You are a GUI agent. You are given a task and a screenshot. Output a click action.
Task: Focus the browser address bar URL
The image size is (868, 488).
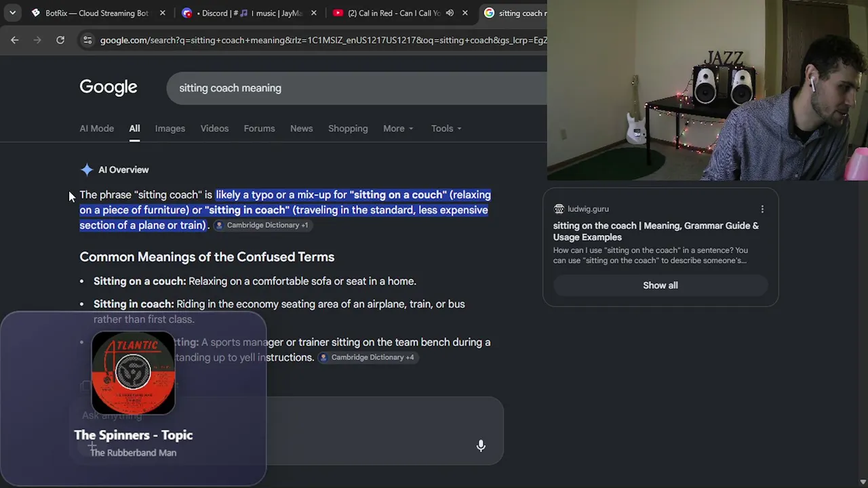pos(323,40)
